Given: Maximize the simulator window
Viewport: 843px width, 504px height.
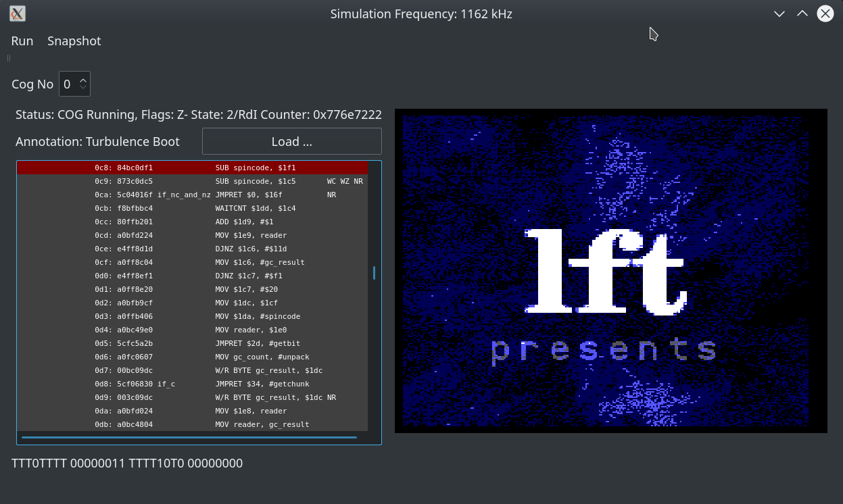Looking at the screenshot, I should click(802, 14).
